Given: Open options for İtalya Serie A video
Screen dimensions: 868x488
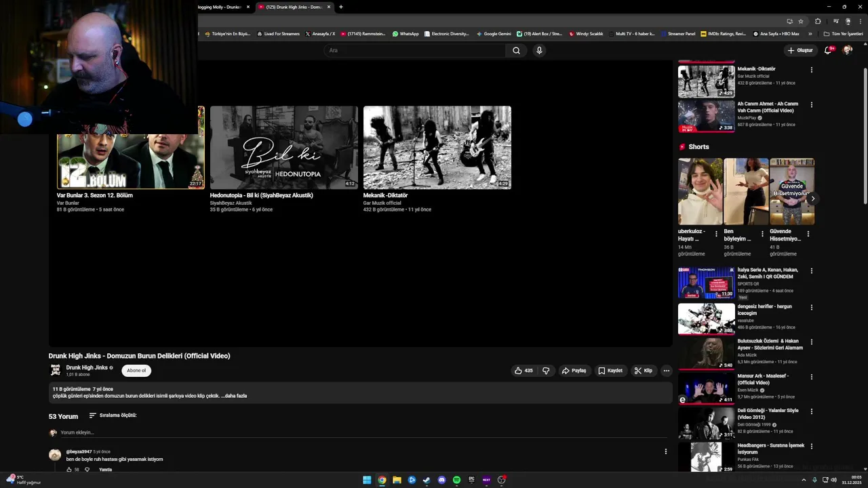Looking at the screenshot, I should point(812,271).
